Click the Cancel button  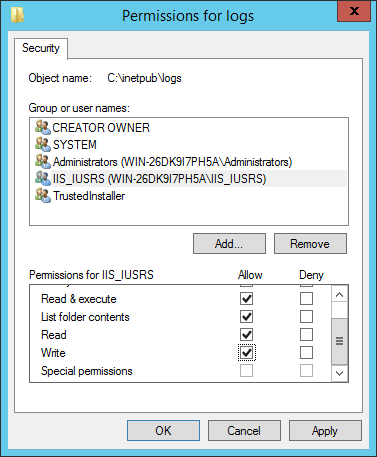click(x=244, y=431)
